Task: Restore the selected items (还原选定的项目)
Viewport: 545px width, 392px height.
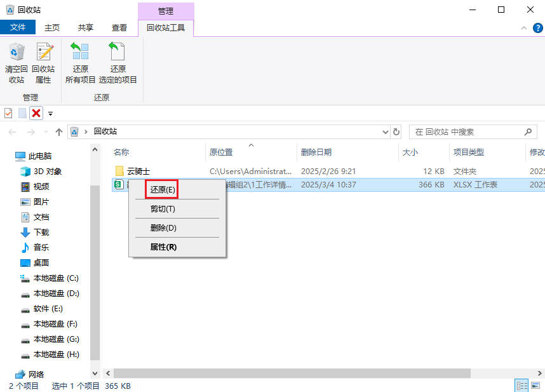Action: (x=118, y=64)
